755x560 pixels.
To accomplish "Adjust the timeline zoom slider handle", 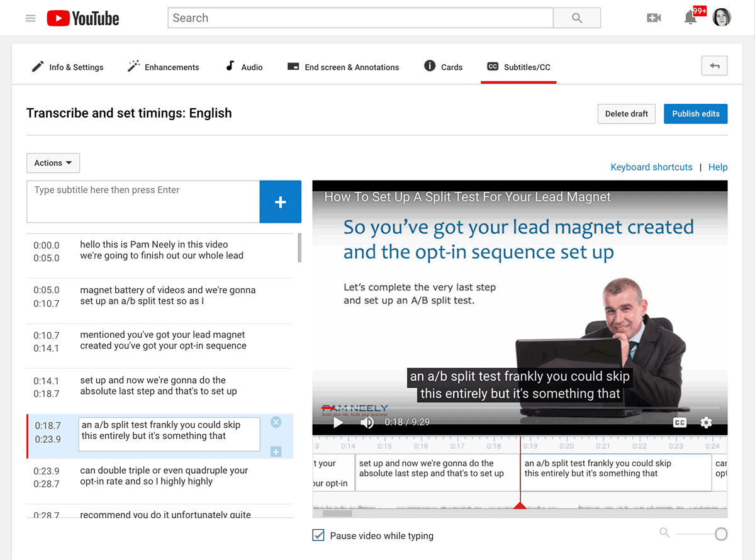I will click(721, 534).
